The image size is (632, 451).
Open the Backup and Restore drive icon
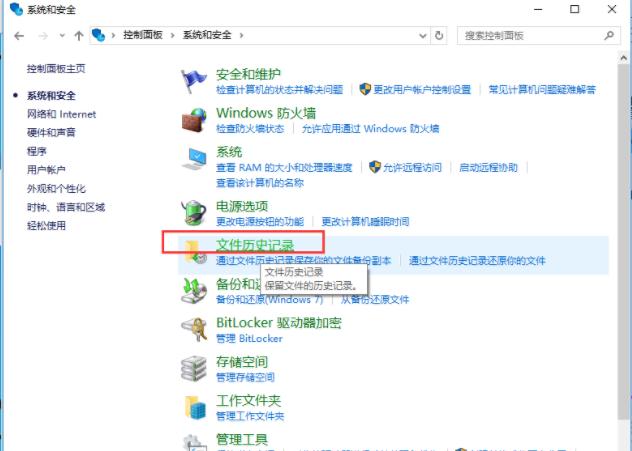(x=194, y=291)
